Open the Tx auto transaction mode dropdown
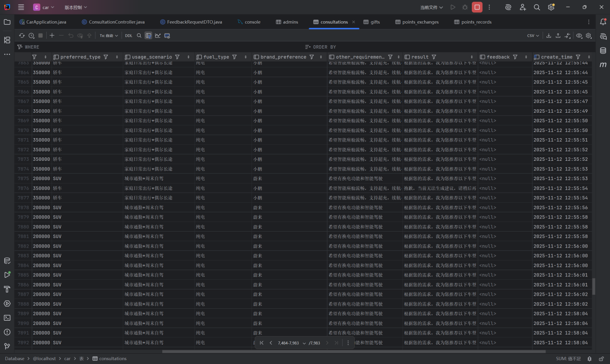This screenshot has height=364, width=610. 109,36
